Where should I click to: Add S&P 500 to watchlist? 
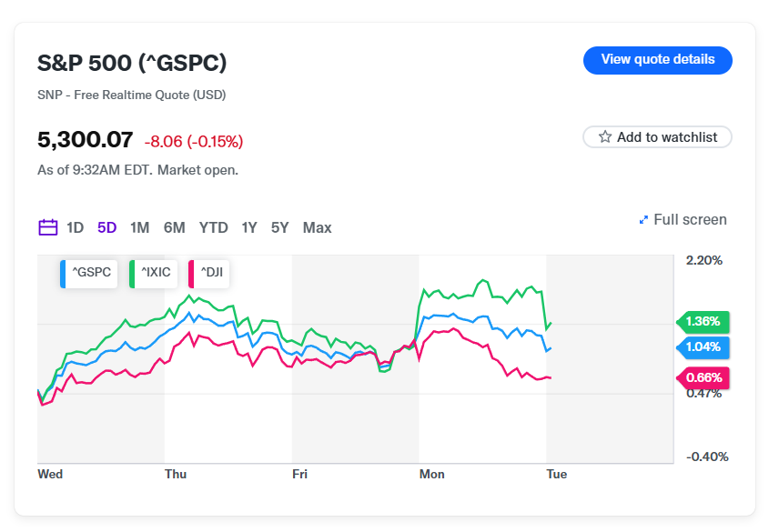pyautogui.click(x=657, y=137)
